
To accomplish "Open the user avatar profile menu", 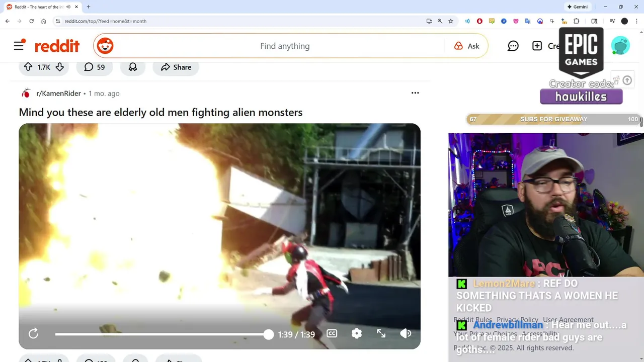I will click(x=620, y=46).
